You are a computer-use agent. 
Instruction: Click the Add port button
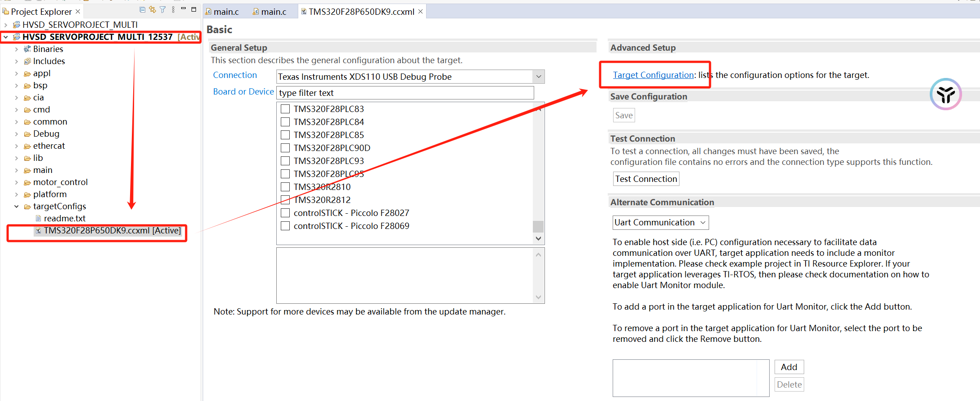pos(789,367)
